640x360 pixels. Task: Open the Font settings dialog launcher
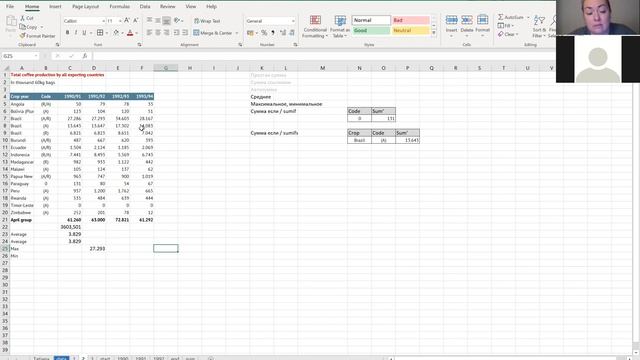139,45
